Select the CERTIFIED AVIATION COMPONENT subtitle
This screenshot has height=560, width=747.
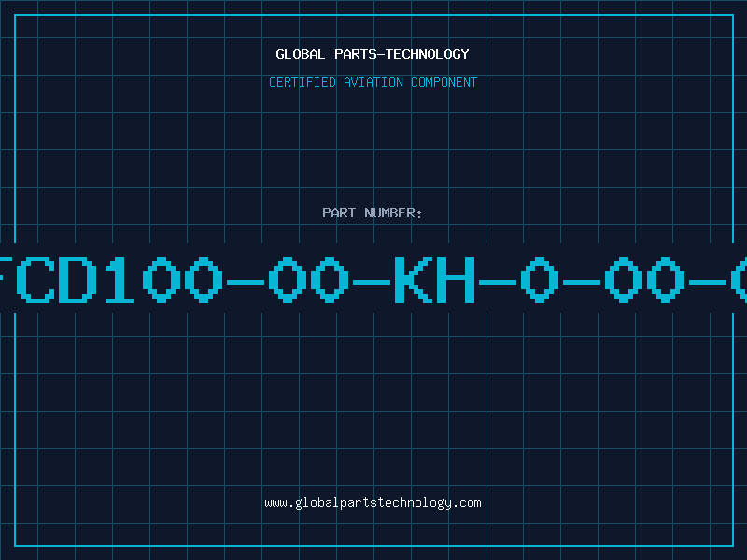pyautogui.click(x=373, y=82)
